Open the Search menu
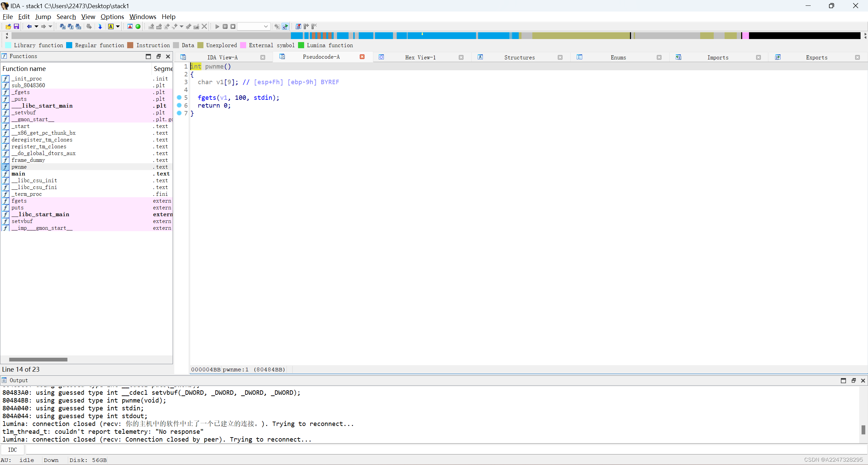The image size is (868, 465). (x=66, y=17)
